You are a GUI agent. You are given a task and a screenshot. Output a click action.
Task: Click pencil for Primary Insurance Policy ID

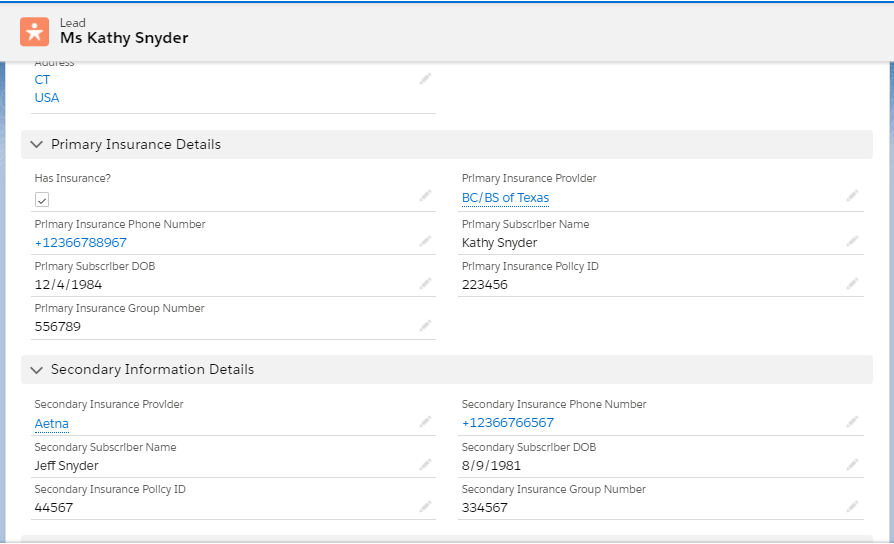[x=852, y=284]
